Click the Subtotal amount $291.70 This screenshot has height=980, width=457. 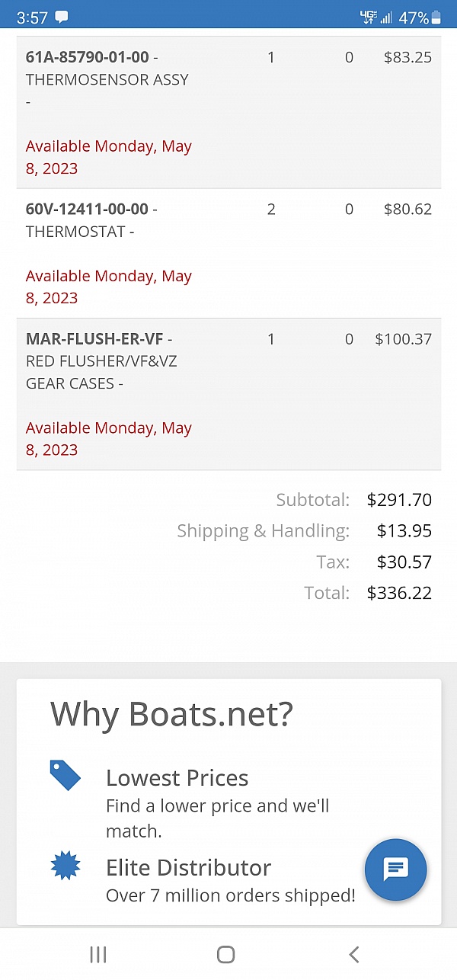click(x=398, y=500)
